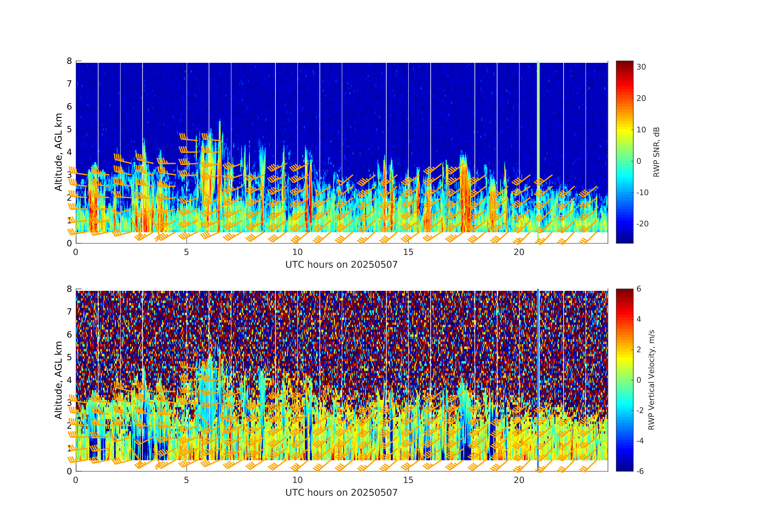Click the bottom plot's 'UTC hours on 20250507' label
775x532 pixels.
pyautogui.click(x=341, y=493)
